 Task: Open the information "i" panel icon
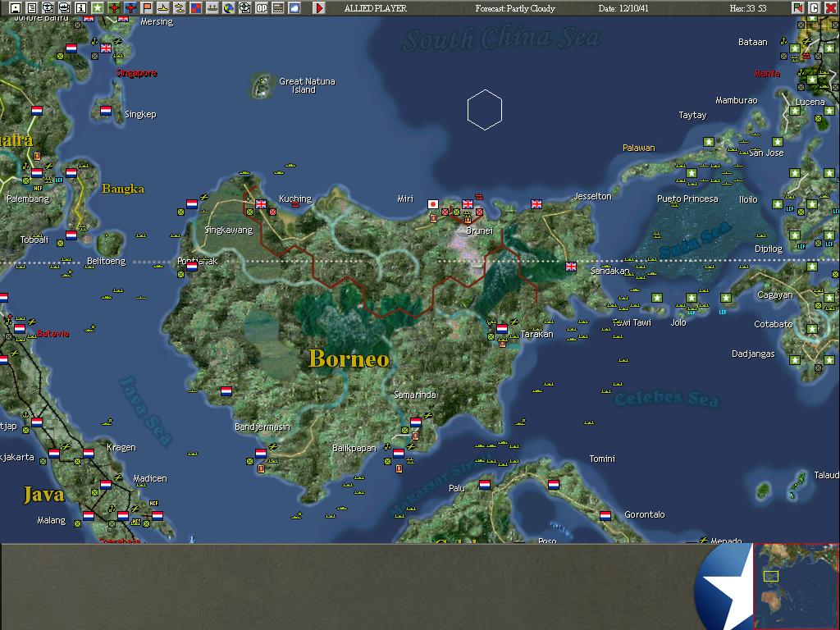(80, 7)
